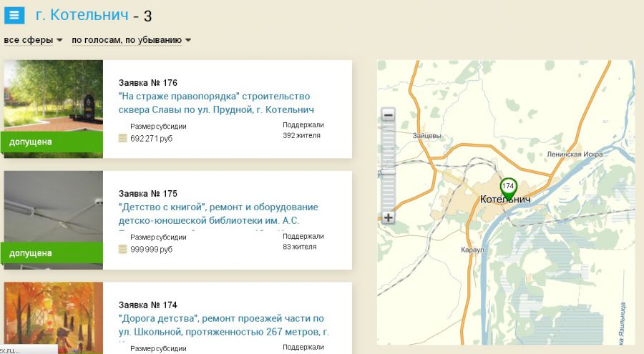Click coins icon under application 175 subsidy
The height and width of the screenshot is (354, 644).
pyautogui.click(x=123, y=249)
